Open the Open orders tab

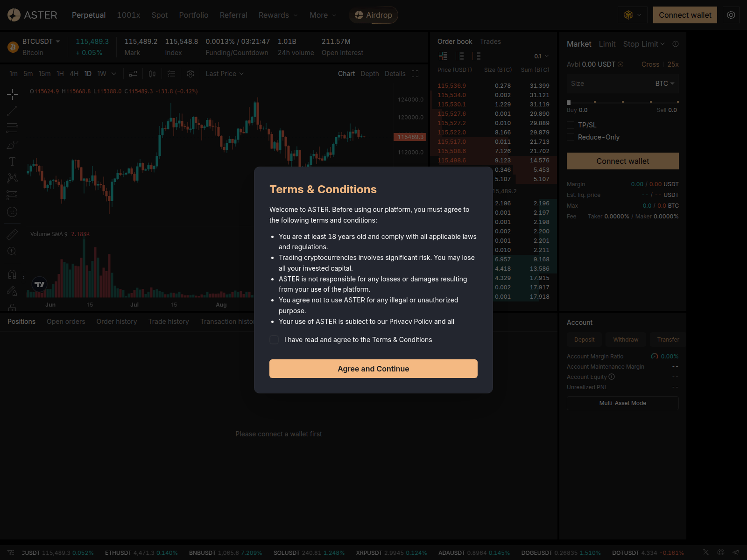66,322
